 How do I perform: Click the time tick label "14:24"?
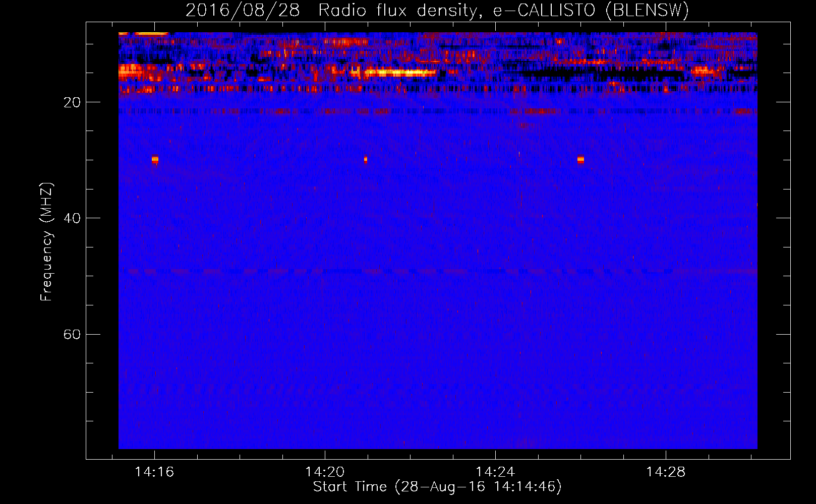pyautogui.click(x=495, y=472)
